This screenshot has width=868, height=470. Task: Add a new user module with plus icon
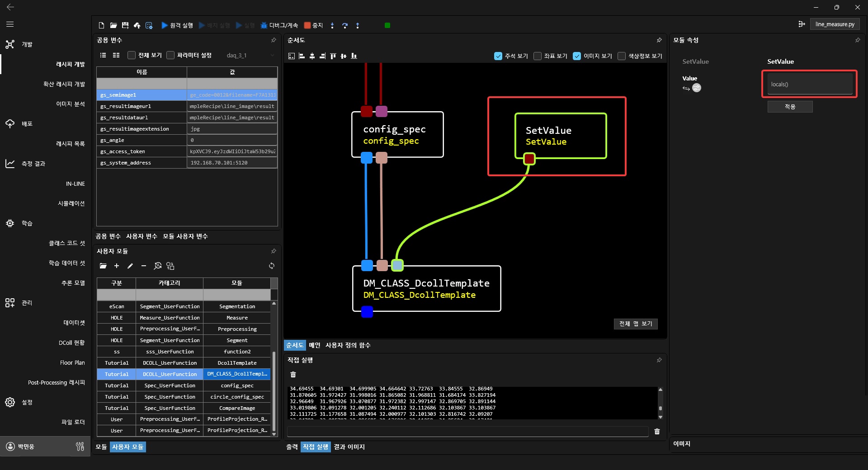(117, 266)
